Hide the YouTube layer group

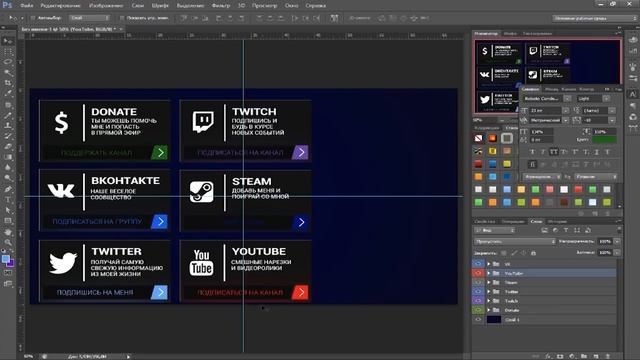point(478,273)
